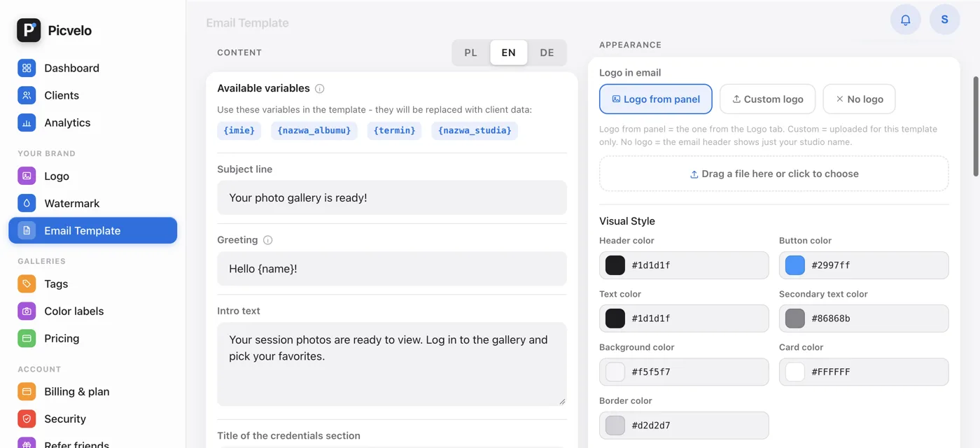
Task: Click the Pricing card icon
Action: [27, 339]
